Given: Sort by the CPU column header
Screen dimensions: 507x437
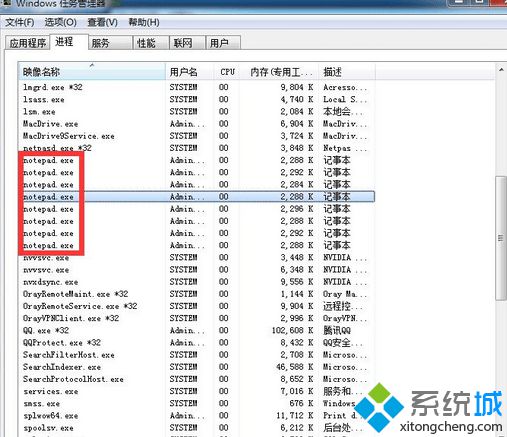Looking at the screenshot, I should click(227, 72).
